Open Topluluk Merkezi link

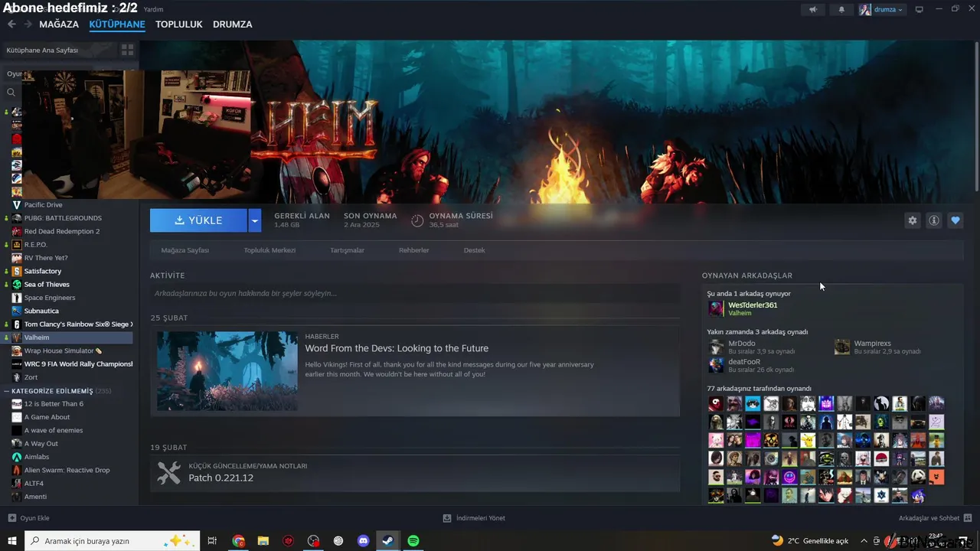click(x=269, y=250)
